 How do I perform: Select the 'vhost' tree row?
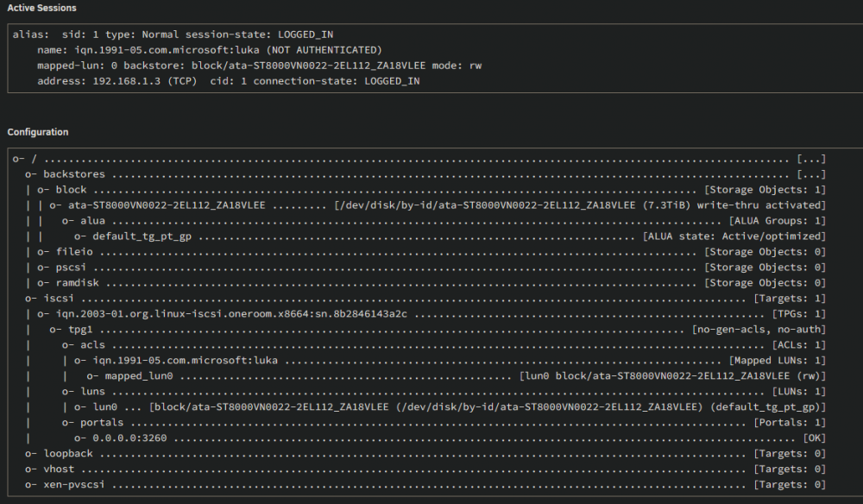(x=425, y=469)
